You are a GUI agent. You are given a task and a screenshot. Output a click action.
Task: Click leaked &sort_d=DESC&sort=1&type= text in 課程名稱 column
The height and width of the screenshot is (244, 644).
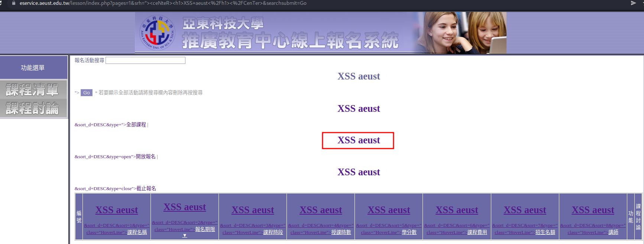pos(117,225)
